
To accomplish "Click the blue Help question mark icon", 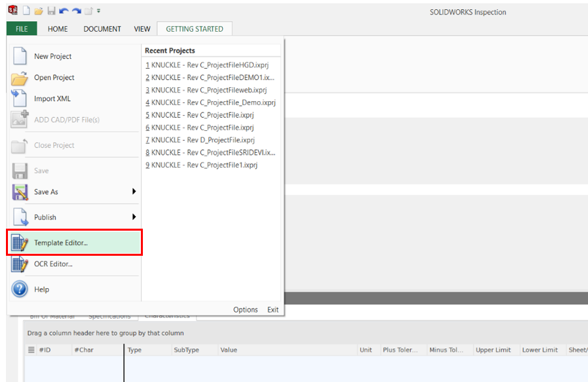I will tap(19, 289).
